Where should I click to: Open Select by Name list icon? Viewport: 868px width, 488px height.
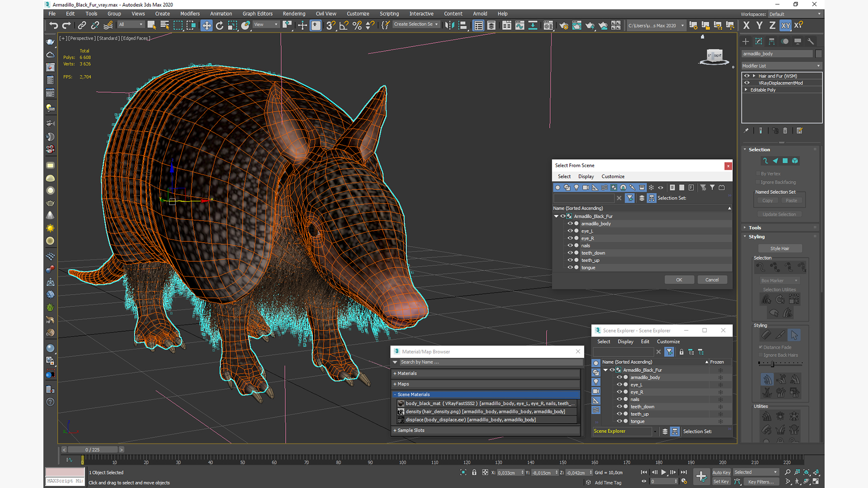165,25
